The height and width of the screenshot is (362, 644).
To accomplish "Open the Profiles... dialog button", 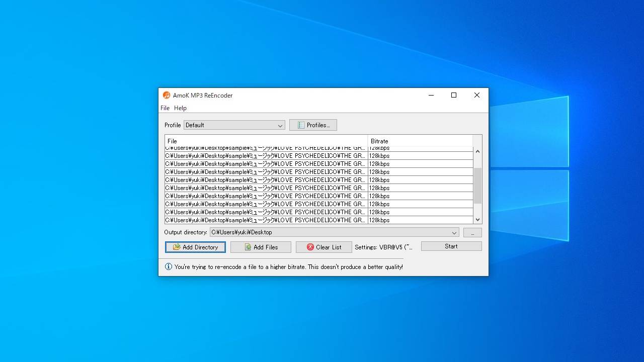I will 313,125.
